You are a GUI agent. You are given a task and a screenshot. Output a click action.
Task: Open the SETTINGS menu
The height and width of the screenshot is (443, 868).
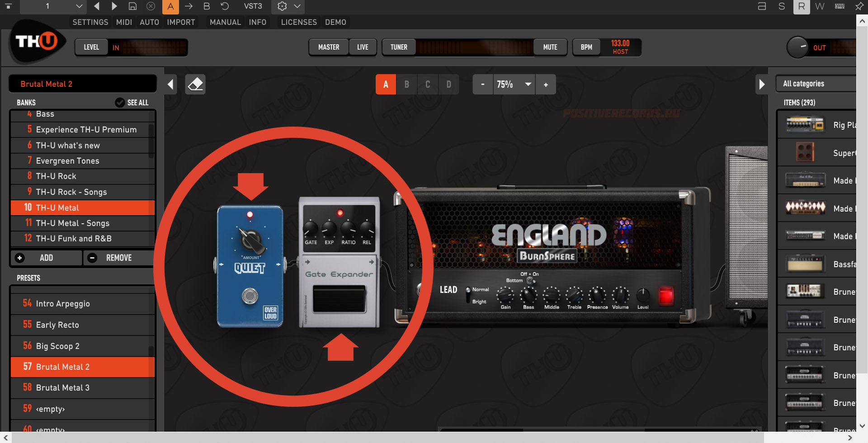click(x=90, y=22)
